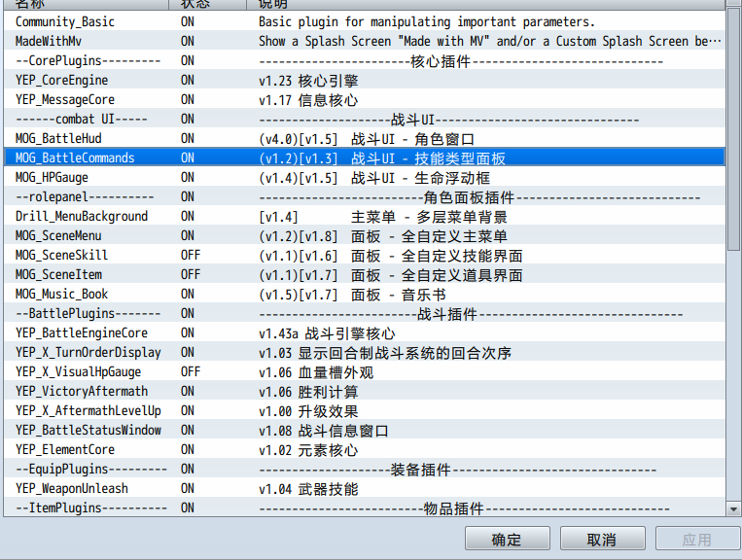Click description 'v1.06 血量槽外观'

click(316, 372)
